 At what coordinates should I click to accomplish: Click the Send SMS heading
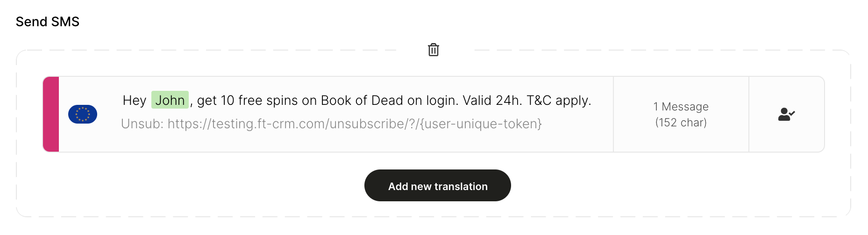(48, 22)
